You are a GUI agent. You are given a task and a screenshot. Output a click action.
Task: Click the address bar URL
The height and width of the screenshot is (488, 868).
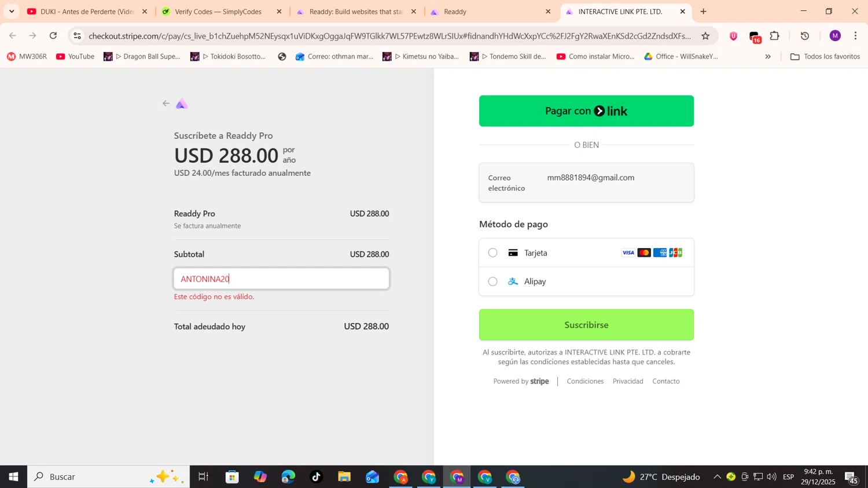click(389, 36)
